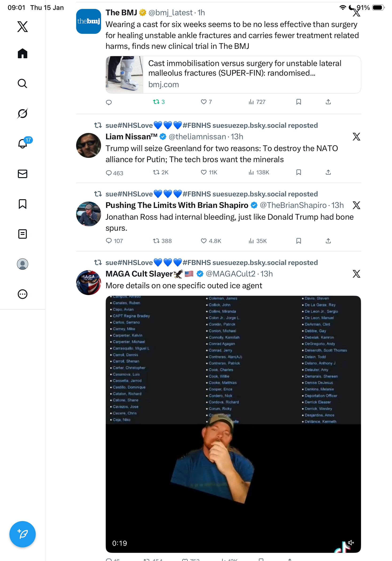Tap the compose new post button
This screenshot has width=392, height=561.
(x=23, y=534)
